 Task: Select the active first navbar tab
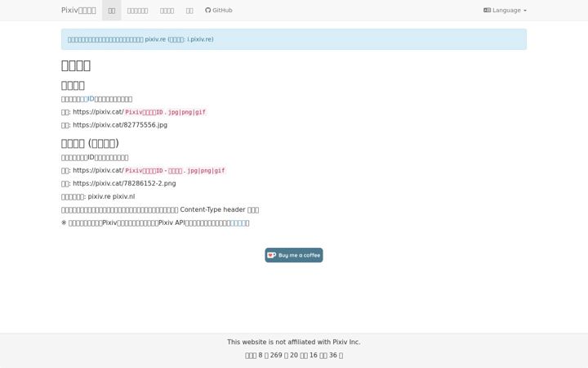pyautogui.click(x=112, y=10)
